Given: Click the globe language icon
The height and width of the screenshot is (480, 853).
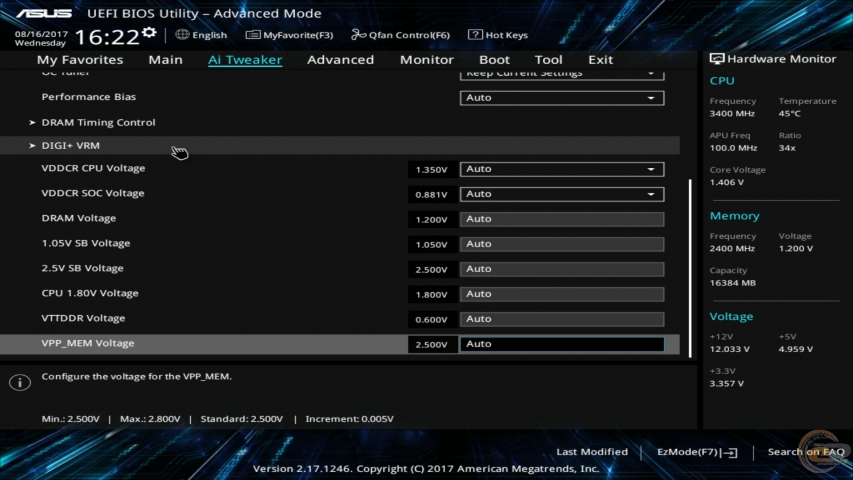Looking at the screenshot, I should 182,35.
